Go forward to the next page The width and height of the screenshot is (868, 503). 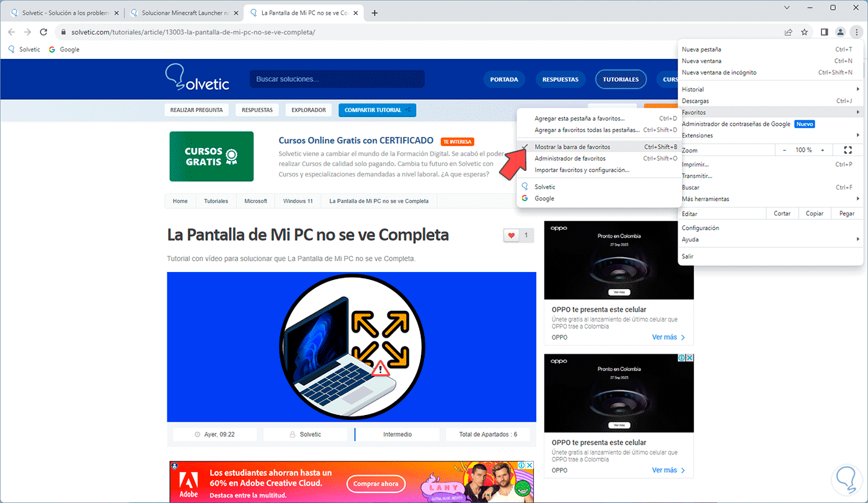tap(27, 32)
